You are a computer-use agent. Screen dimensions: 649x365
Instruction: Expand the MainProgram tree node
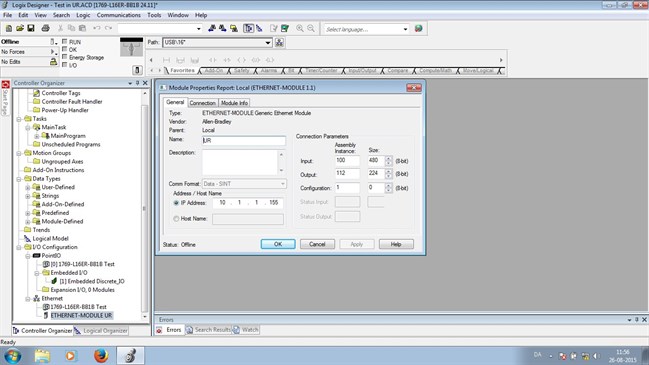coord(37,136)
